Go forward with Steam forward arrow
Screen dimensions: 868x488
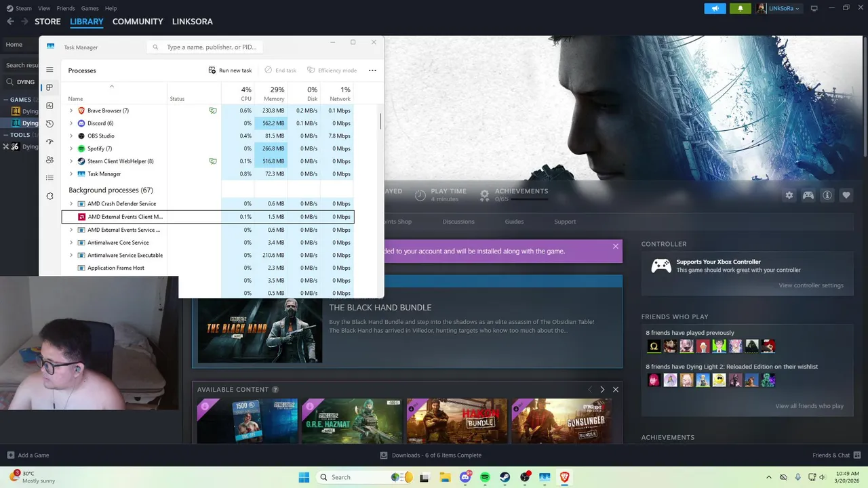click(x=25, y=22)
